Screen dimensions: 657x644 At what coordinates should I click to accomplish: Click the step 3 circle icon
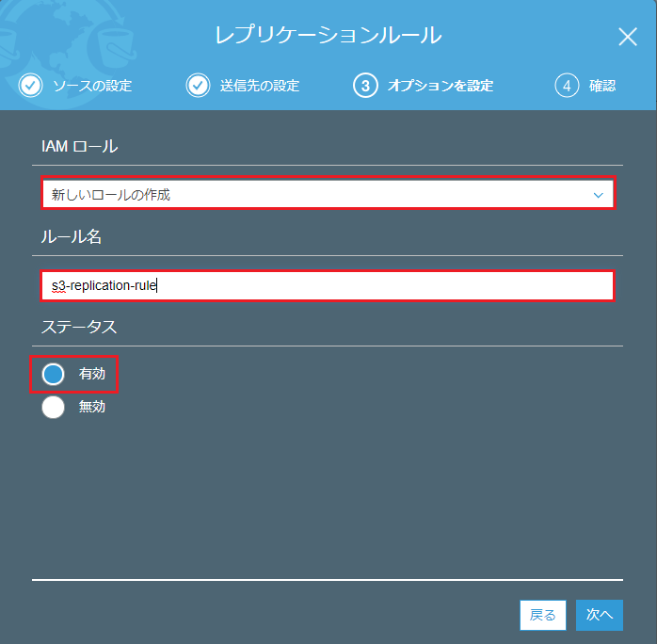point(365,86)
